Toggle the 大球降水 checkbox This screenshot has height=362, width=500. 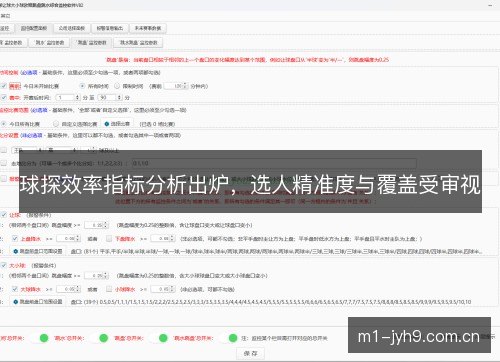click(15, 289)
